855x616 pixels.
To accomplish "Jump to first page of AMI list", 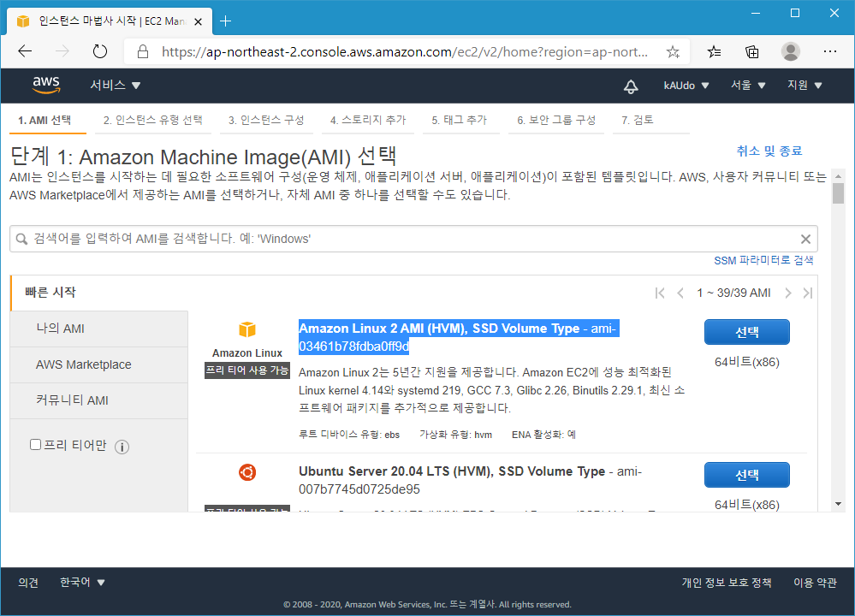I will pos(660,293).
